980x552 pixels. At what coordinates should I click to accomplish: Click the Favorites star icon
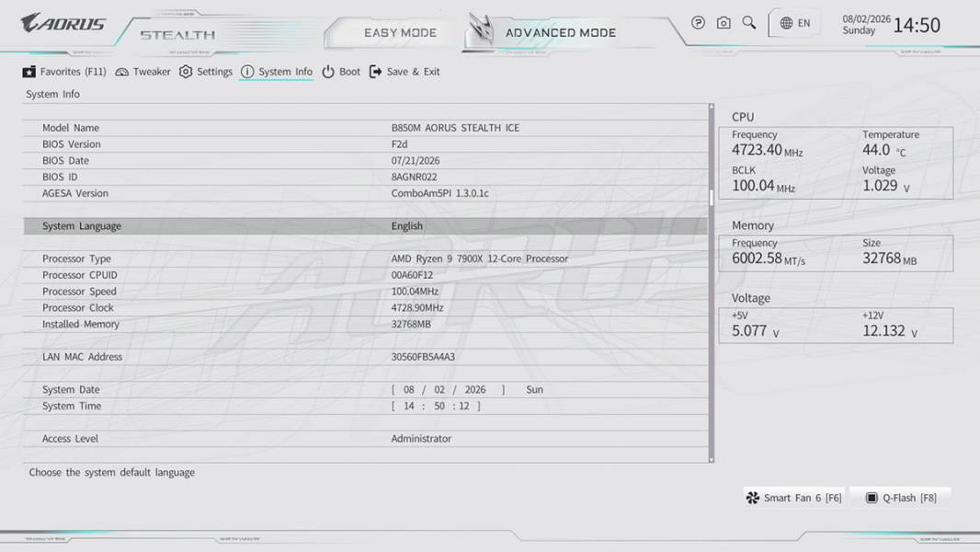(x=28, y=72)
